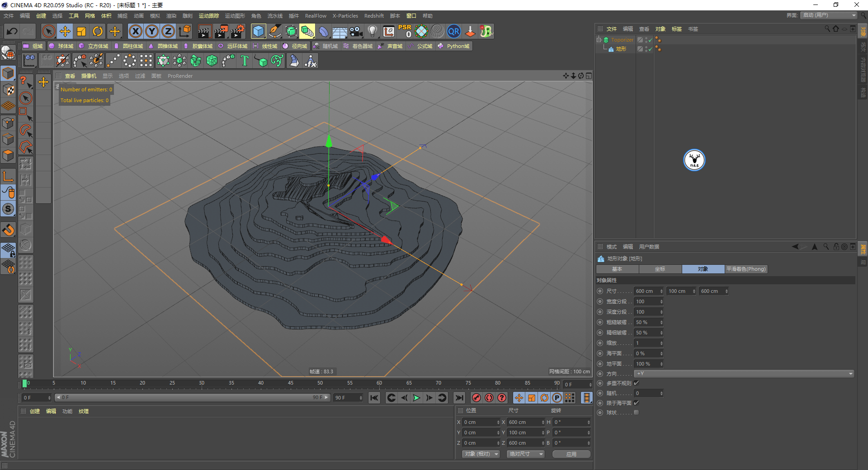
Task: Click the PSR reset icon
Action: (x=405, y=31)
